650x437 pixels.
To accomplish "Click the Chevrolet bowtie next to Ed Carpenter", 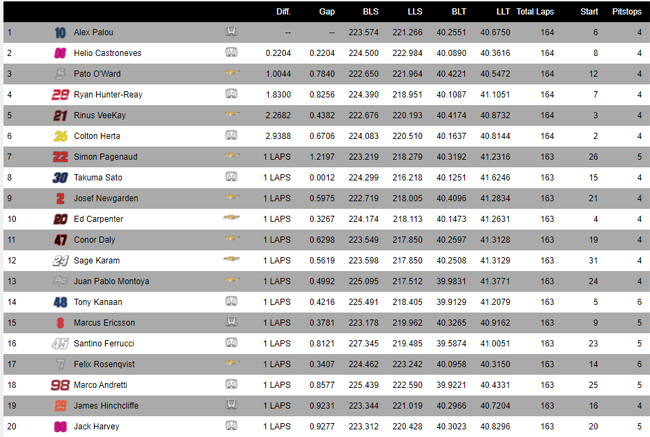I will [x=231, y=217].
